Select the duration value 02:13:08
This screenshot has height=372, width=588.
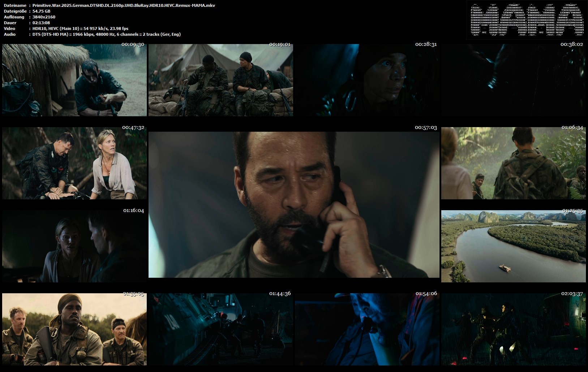pyautogui.click(x=41, y=23)
